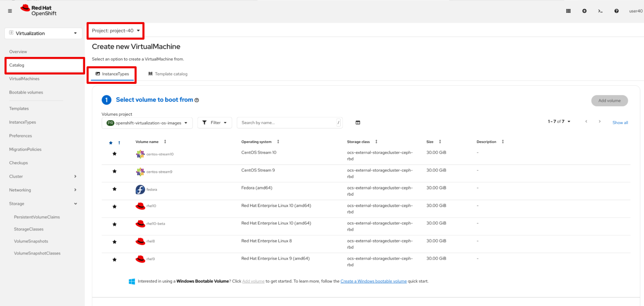Open the application launcher grid icon
Image resolution: width=644 pixels, height=306 pixels.
[568, 11]
